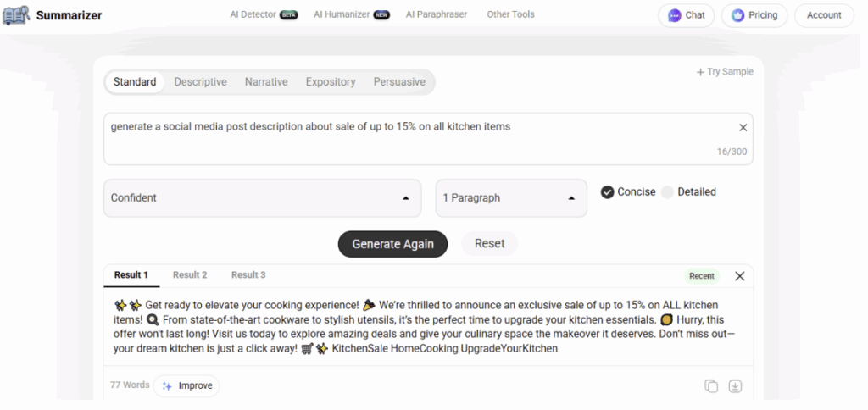868x410 pixels.
Task: Click the Try Sample plus link
Action: tap(725, 72)
